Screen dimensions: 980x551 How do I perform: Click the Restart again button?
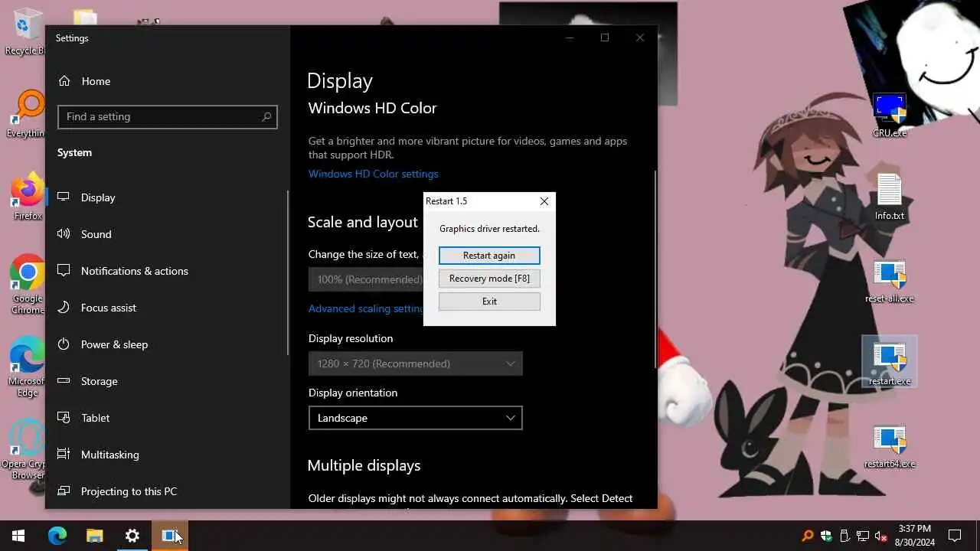click(x=489, y=256)
